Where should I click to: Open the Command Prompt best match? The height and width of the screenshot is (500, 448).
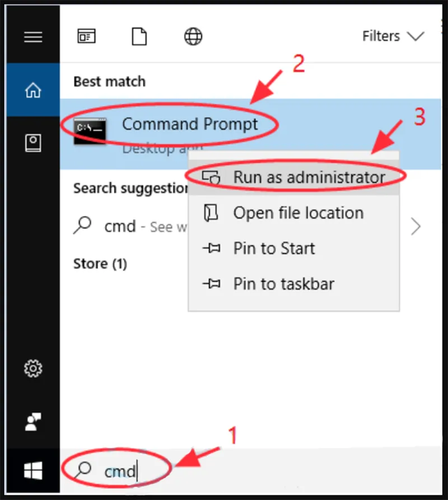click(190, 124)
